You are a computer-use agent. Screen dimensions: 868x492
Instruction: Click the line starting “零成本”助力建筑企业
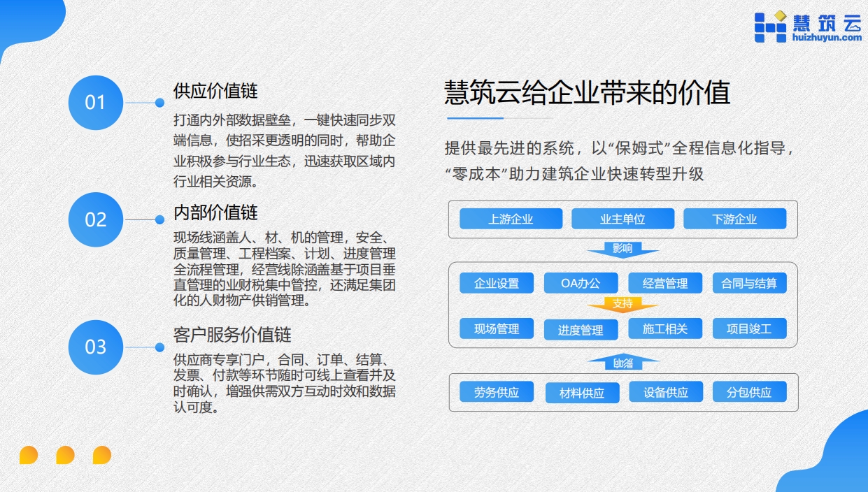pos(575,174)
